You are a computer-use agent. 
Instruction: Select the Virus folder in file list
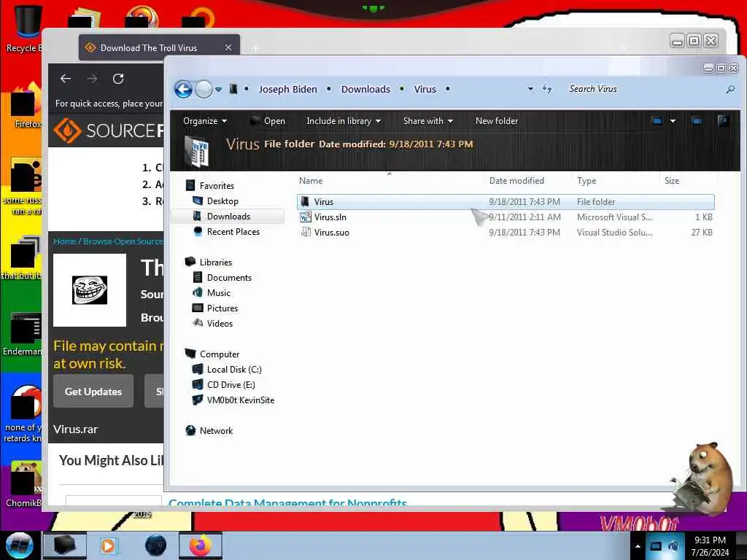click(506, 202)
